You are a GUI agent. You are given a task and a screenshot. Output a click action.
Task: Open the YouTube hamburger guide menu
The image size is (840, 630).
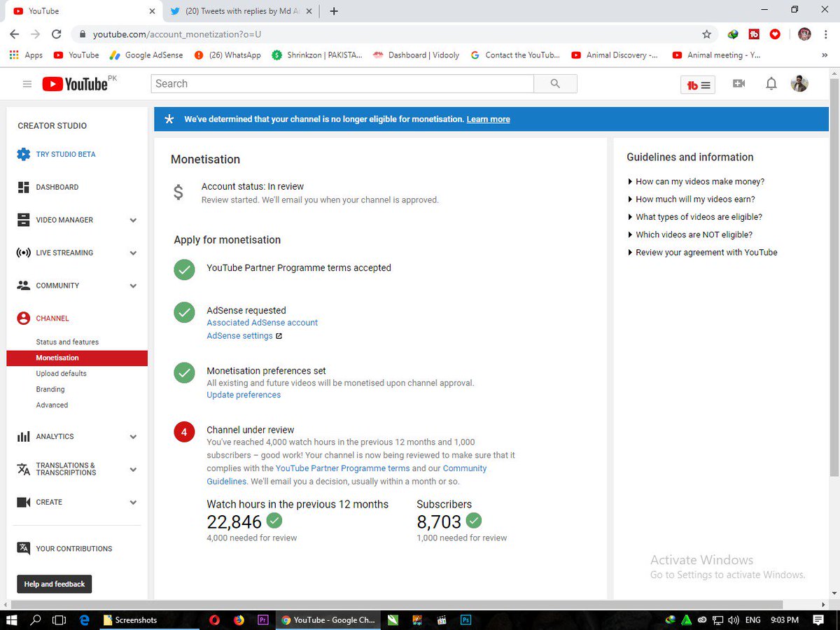pos(27,84)
